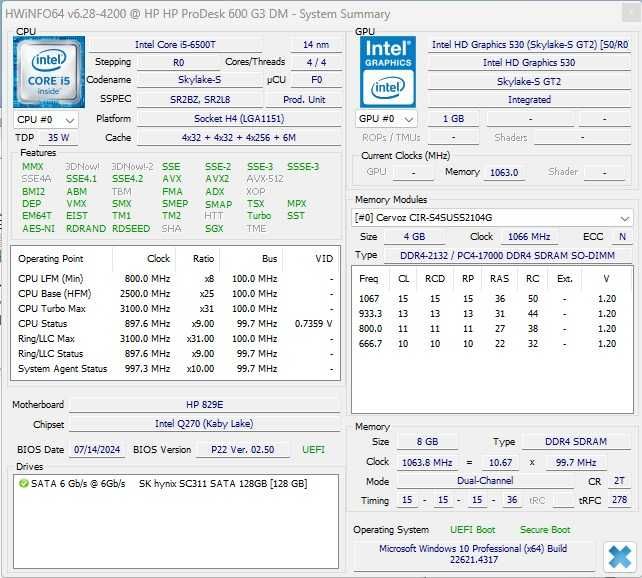Click the green SATA drive status icon
Screen dimensions: 642x578
point(23,483)
